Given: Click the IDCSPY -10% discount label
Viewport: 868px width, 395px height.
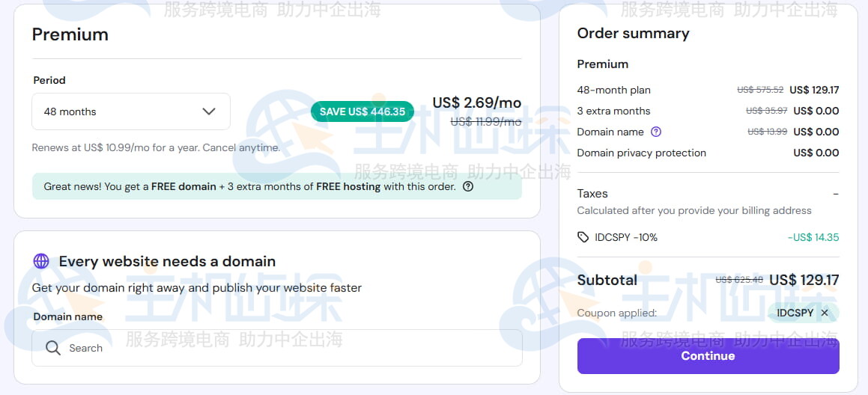Looking at the screenshot, I should tap(626, 237).
